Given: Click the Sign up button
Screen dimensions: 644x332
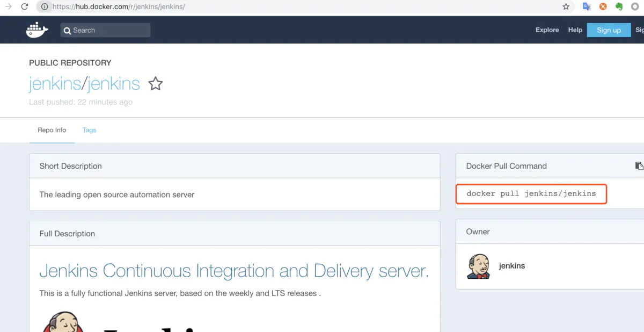Looking at the screenshot, I should (609, 30).
